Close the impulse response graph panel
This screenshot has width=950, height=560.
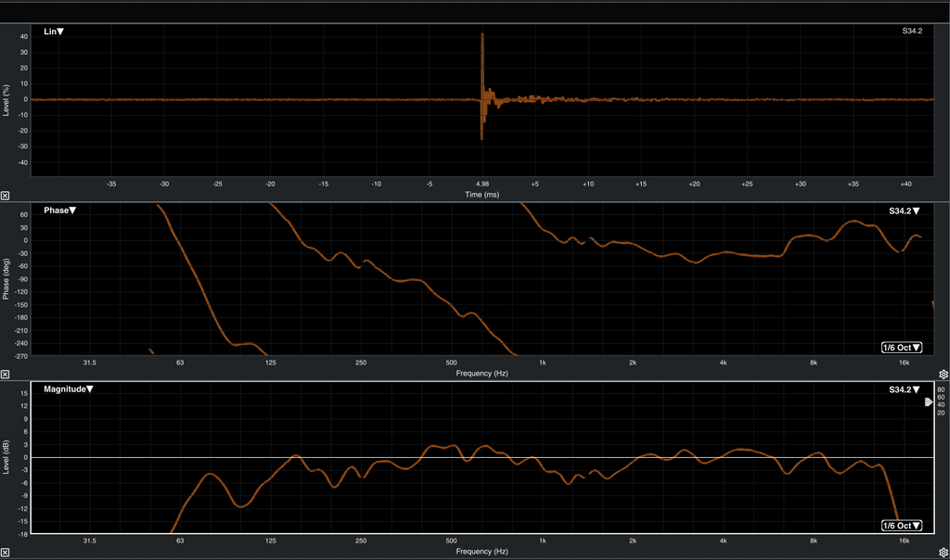tap(5, 196)
